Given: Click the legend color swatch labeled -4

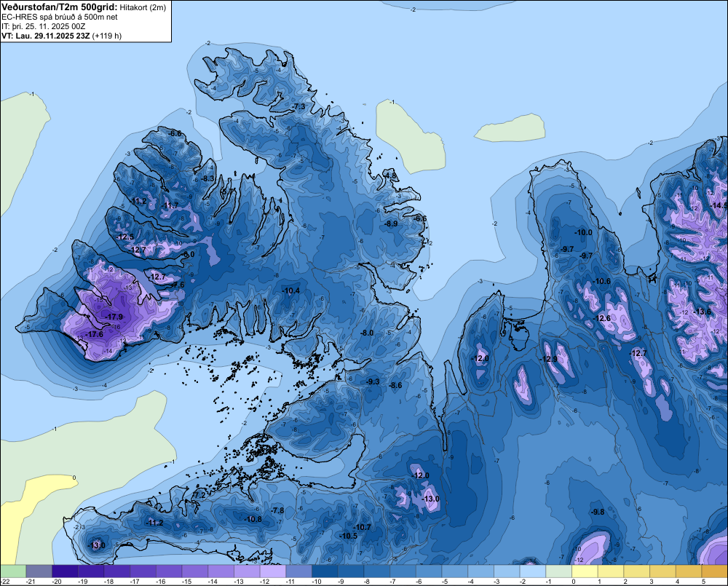Looking at the screenshot, I should (481, 571).
